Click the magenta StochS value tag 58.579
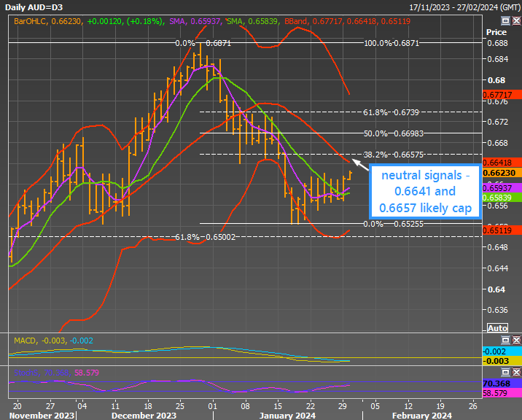This screenshot has width=522, height=420. pos(502,393)
